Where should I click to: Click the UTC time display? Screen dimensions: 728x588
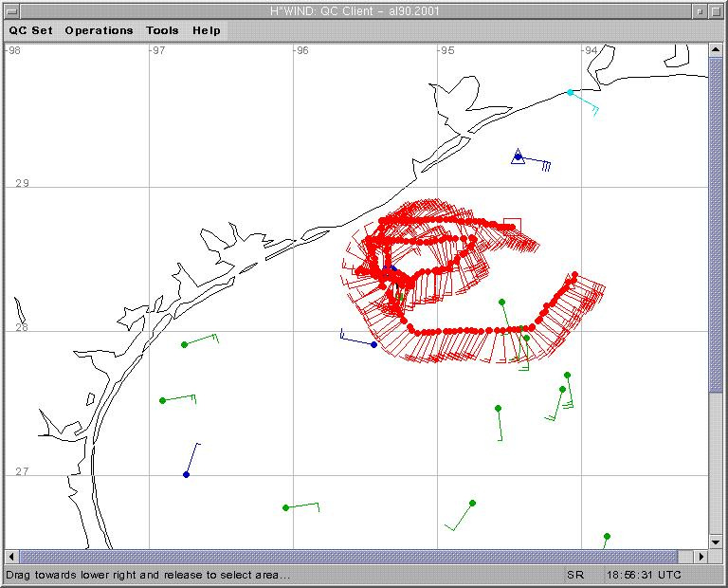tap(642, 575)
